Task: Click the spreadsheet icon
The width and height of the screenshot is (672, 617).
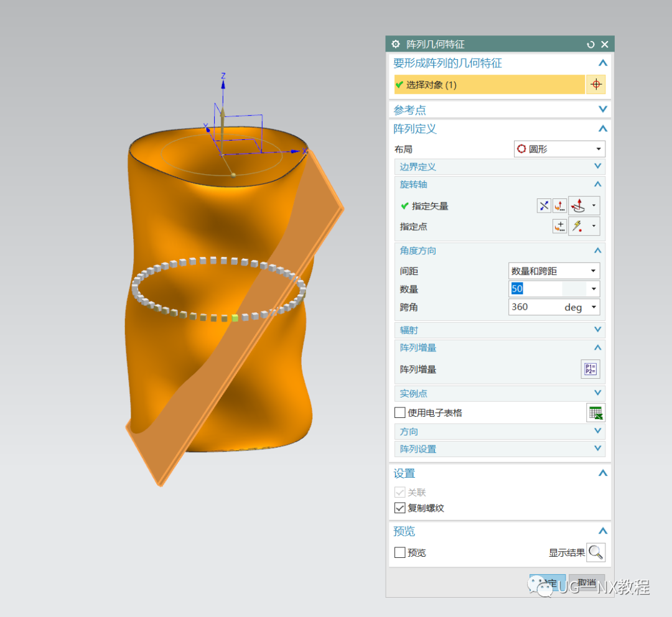Action: click(595, 412)
